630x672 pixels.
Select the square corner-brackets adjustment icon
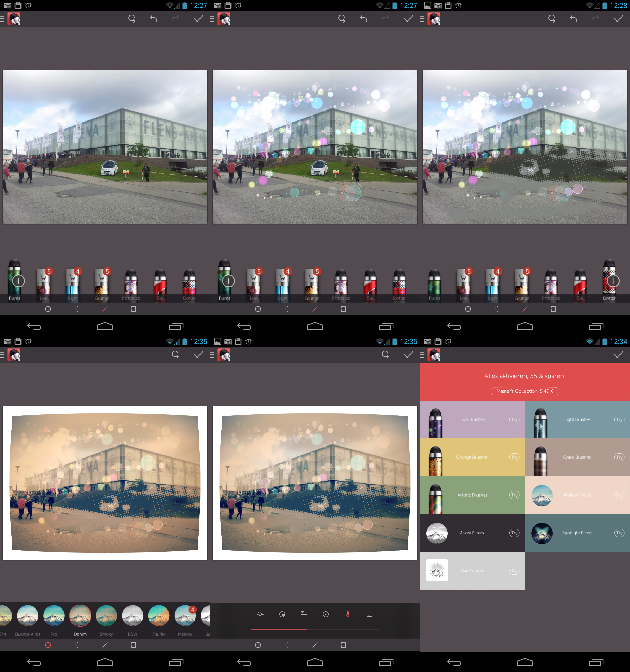point(369,615)
